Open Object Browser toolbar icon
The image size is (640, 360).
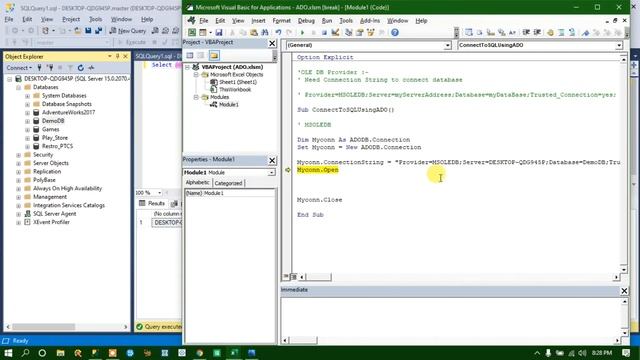(x=371, y=32)
